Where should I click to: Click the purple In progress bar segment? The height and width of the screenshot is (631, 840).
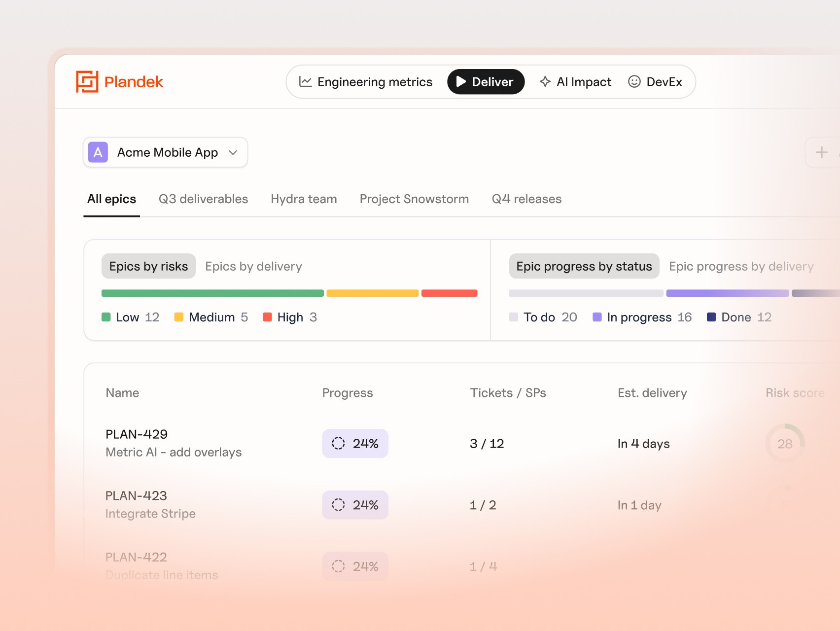point(728,293)
